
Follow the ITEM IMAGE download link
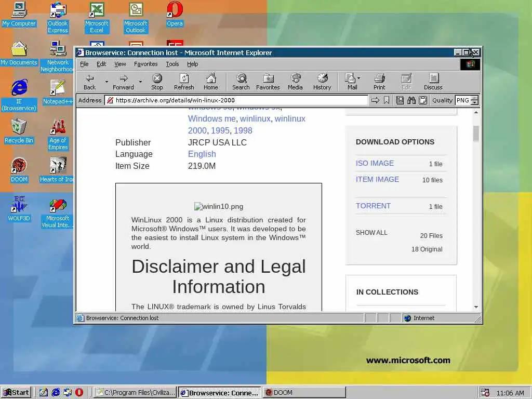click(377, 179)
